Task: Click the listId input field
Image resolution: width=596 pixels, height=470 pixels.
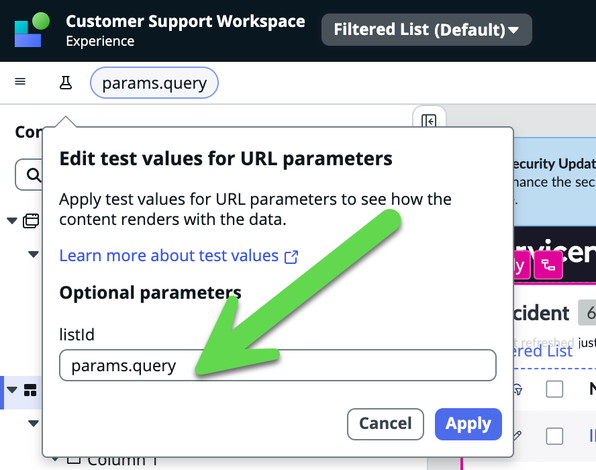Action: (278, 365)
